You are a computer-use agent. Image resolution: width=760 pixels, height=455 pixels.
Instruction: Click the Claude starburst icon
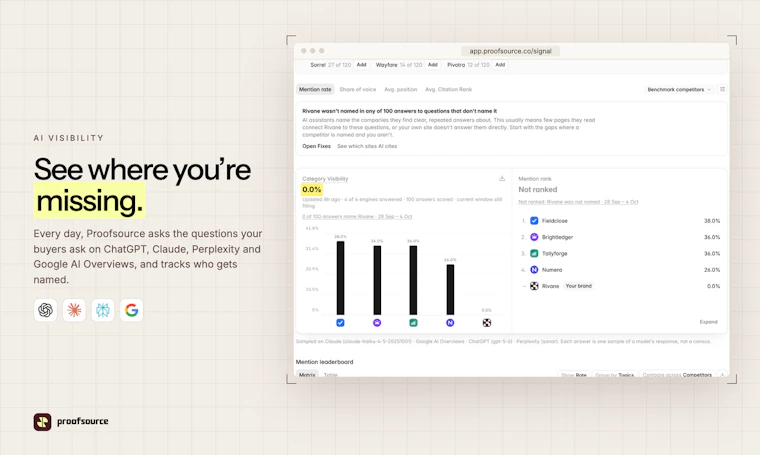pyautogui.click(x=74, y=310)
